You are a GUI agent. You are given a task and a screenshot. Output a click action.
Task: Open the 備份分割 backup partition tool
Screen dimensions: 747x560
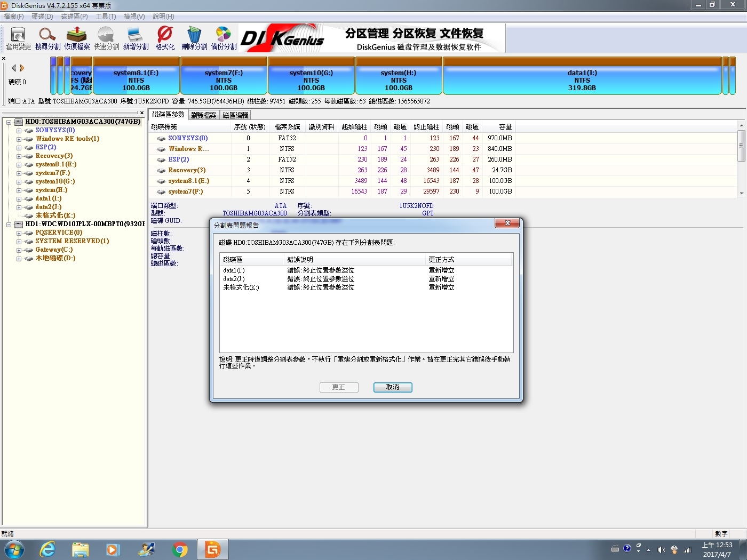click(x=224, y=38)
